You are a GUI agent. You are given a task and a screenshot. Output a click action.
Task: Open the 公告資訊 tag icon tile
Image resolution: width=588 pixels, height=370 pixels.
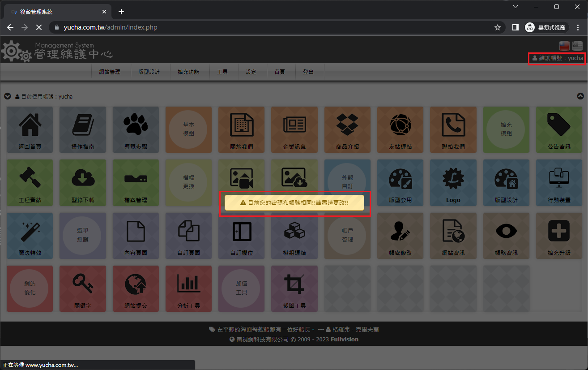click(559, 129)
